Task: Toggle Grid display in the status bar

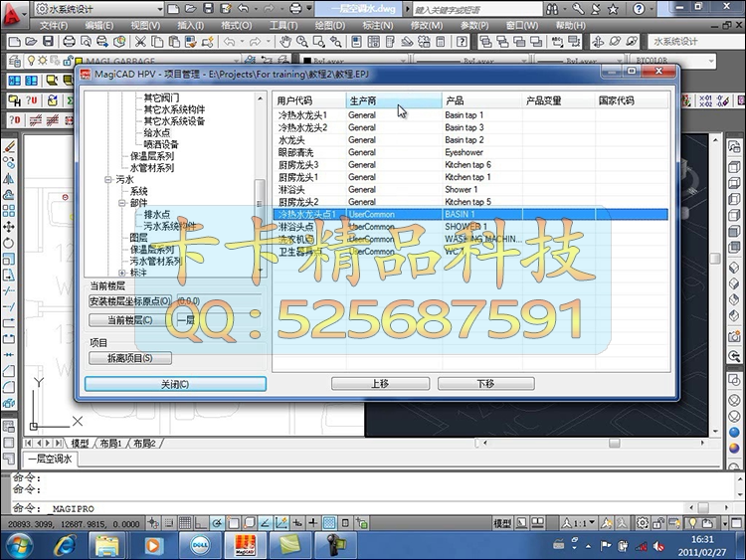Action: click(x=185, y=523)
